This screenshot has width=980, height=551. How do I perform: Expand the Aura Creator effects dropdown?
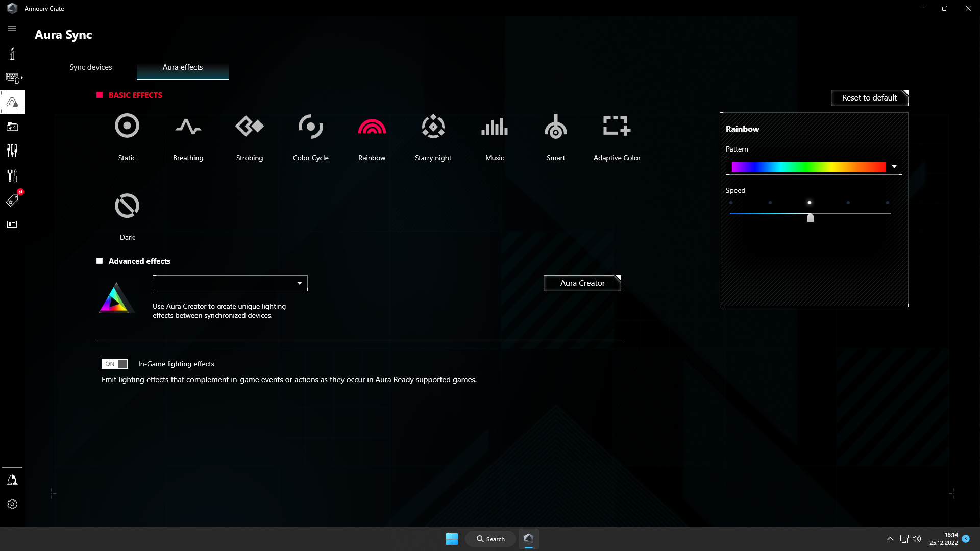point(300,283)
